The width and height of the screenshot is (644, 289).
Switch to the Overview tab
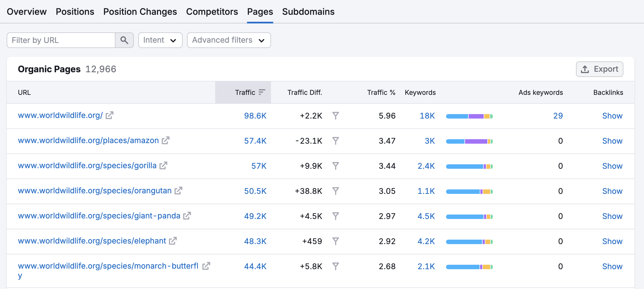coord(27,12)
